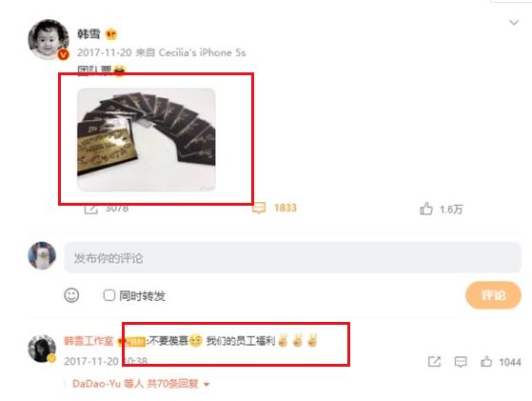Click the DaDao-Yu replier name
The width and height of the screenshot is (532, 401).
(x=97, y=384)
